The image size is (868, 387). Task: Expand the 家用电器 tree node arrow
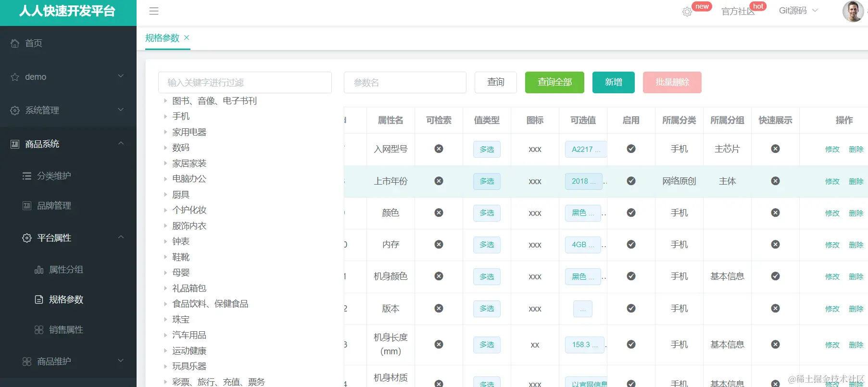click(165, 132)
